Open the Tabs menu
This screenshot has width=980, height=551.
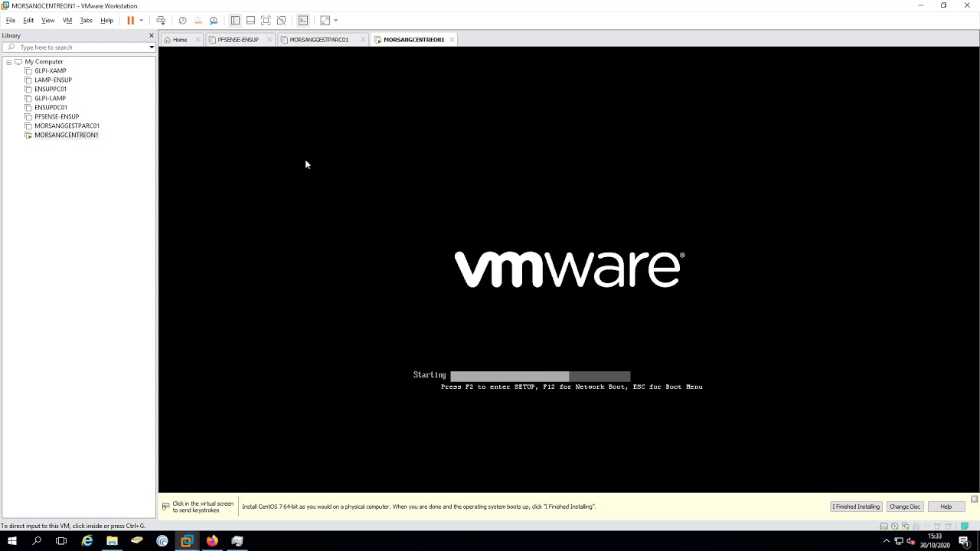coord(86,21)
